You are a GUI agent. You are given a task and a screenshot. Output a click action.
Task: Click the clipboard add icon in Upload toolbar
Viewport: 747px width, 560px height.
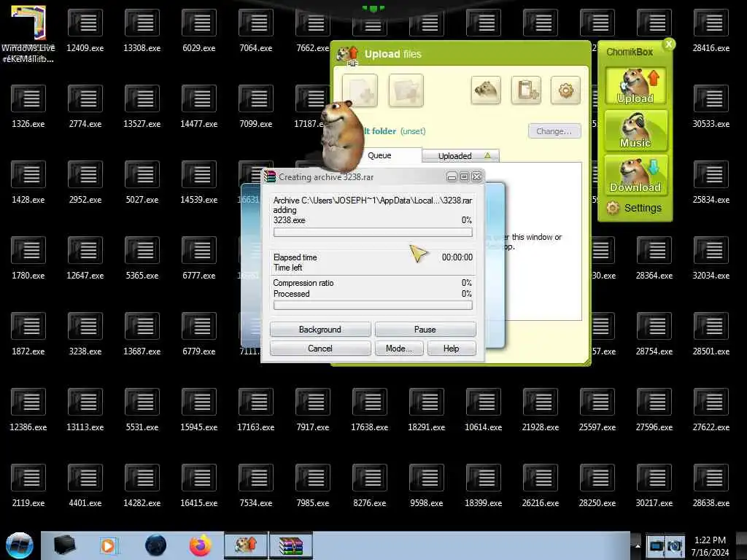pyautogui.click(x=526, y=90)
